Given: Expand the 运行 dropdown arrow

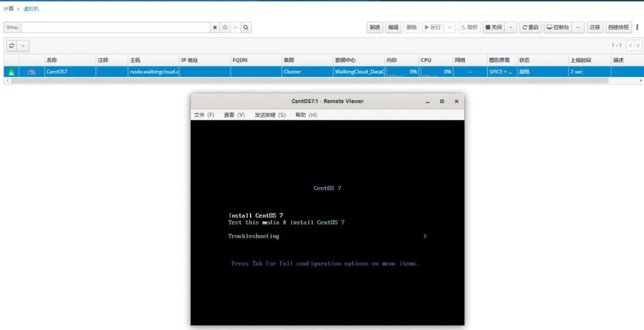Looking at the screenshot, I should click(x=450, y=27).
